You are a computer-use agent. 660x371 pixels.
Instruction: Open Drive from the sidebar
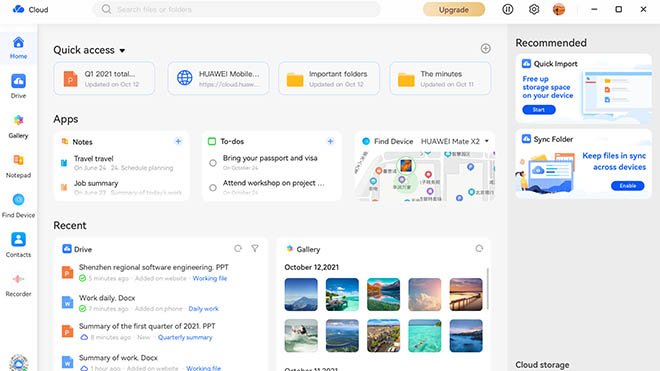(19, 86)
